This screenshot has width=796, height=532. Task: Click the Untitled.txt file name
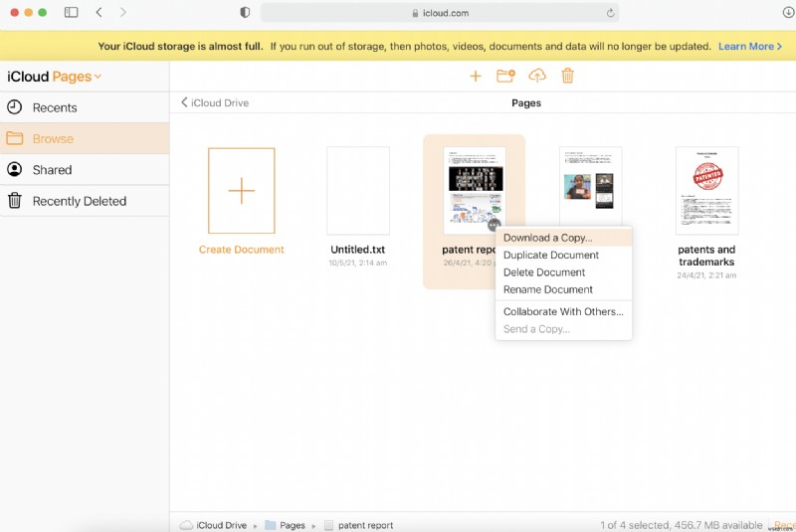[x=357, y=250]
